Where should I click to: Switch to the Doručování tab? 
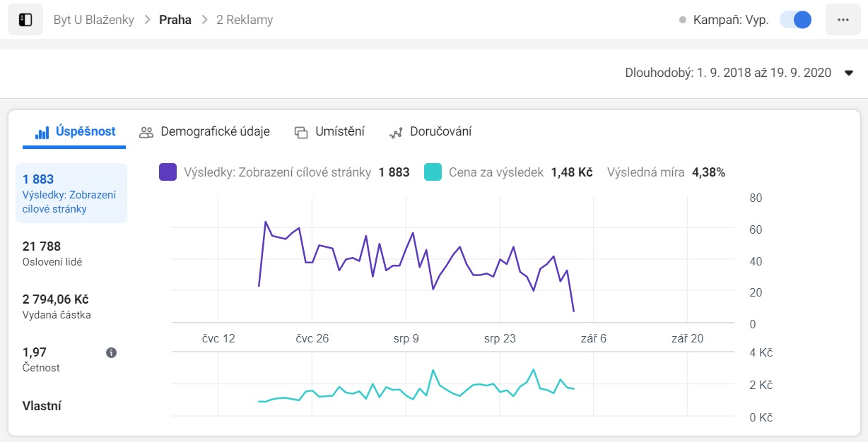439,131
